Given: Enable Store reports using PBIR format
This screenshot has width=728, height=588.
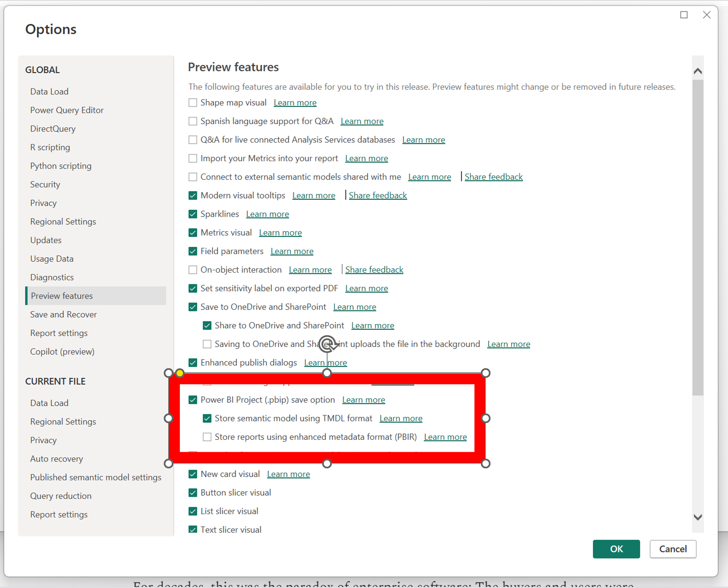Looking at the screenshot, I should (207, 437).
